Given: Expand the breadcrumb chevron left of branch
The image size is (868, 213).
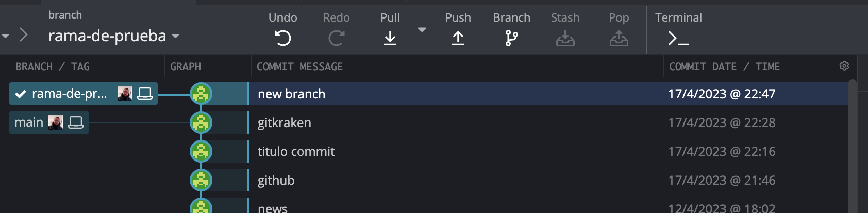Looking at the screenshot, I should pos(23,35).
